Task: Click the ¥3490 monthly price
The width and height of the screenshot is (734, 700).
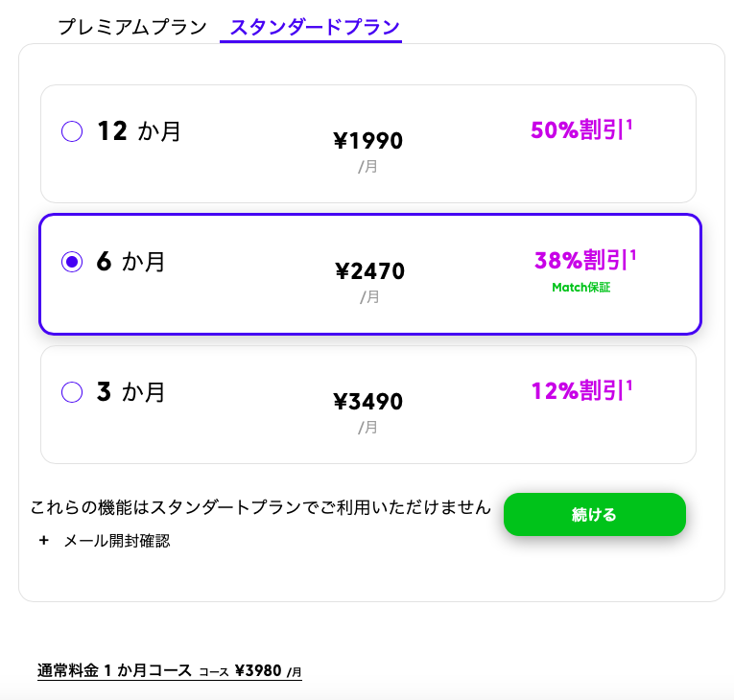Action: tap(367, 402)
